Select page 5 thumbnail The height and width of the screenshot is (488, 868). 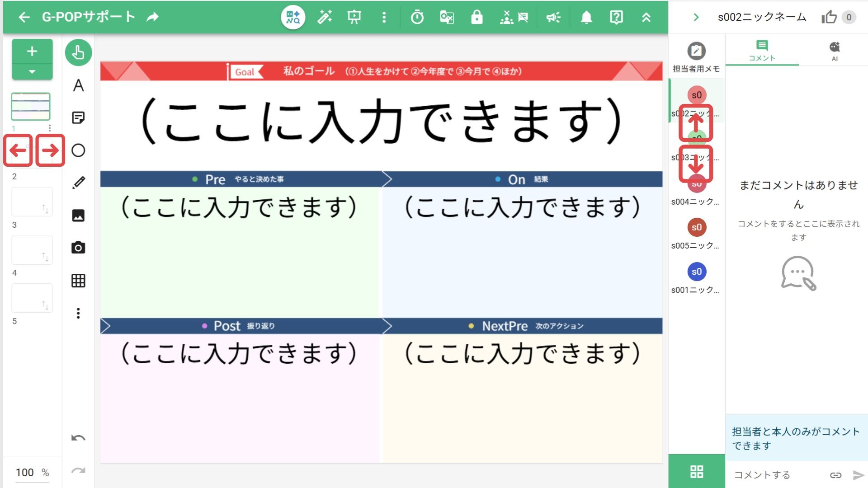pos(32,298)
